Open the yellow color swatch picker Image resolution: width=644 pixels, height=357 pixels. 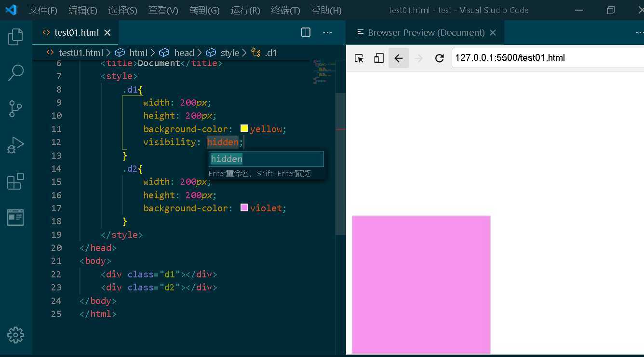pyautogui.click(x=244, y=128)
